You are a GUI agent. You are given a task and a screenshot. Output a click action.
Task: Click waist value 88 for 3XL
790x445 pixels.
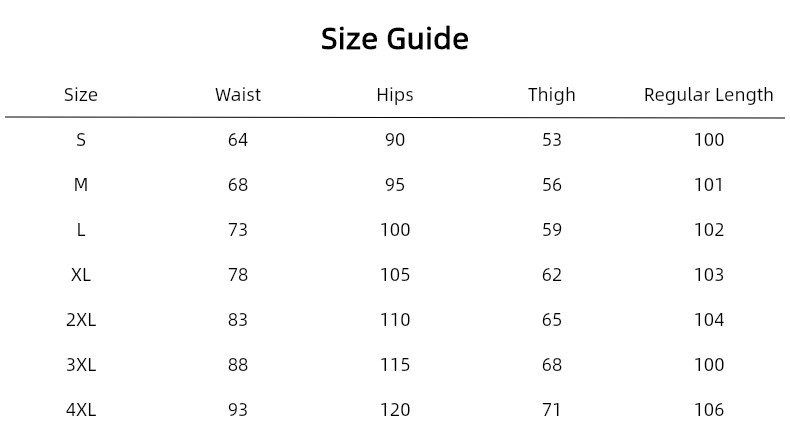238,365
